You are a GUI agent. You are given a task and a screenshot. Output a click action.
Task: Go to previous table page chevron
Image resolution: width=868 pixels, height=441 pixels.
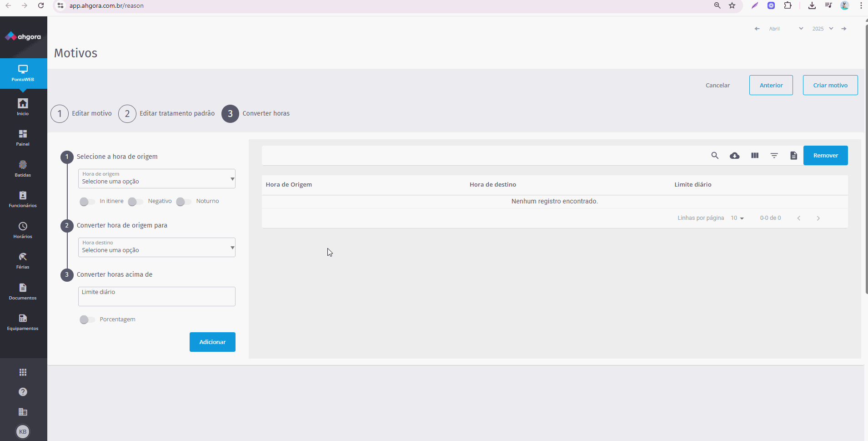pos(798,218)
